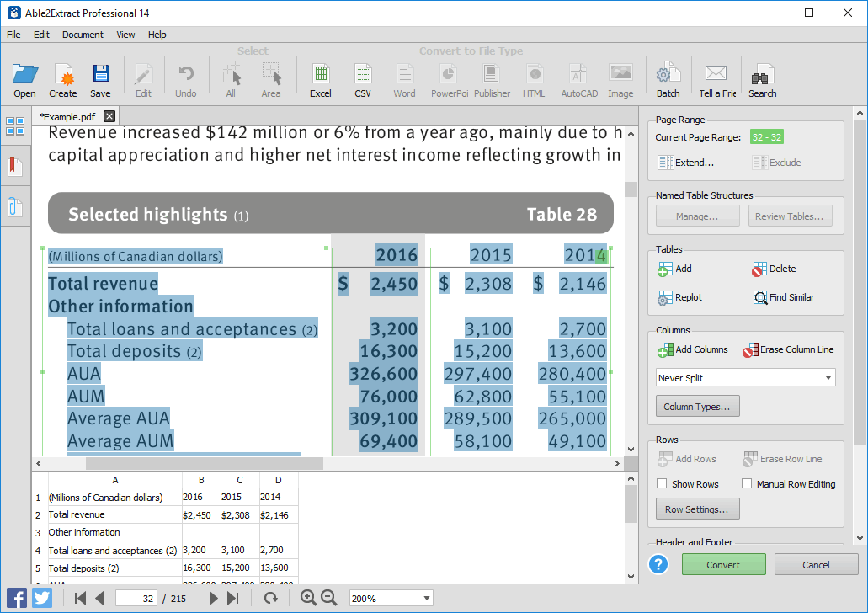Open Search with binoculars icon
Viewport: 868px width, 613px height.
[x=762, y=80]
